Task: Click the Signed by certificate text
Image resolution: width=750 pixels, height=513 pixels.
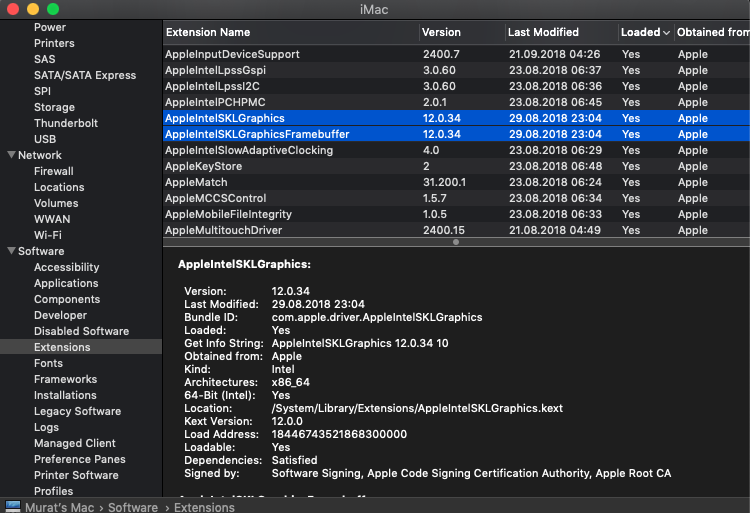Action: tap(471, 473)
